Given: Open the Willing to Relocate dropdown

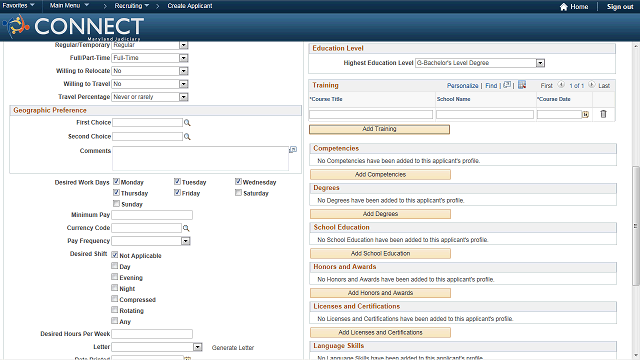Looking at the screenshot, I should (x=184, y=71).
